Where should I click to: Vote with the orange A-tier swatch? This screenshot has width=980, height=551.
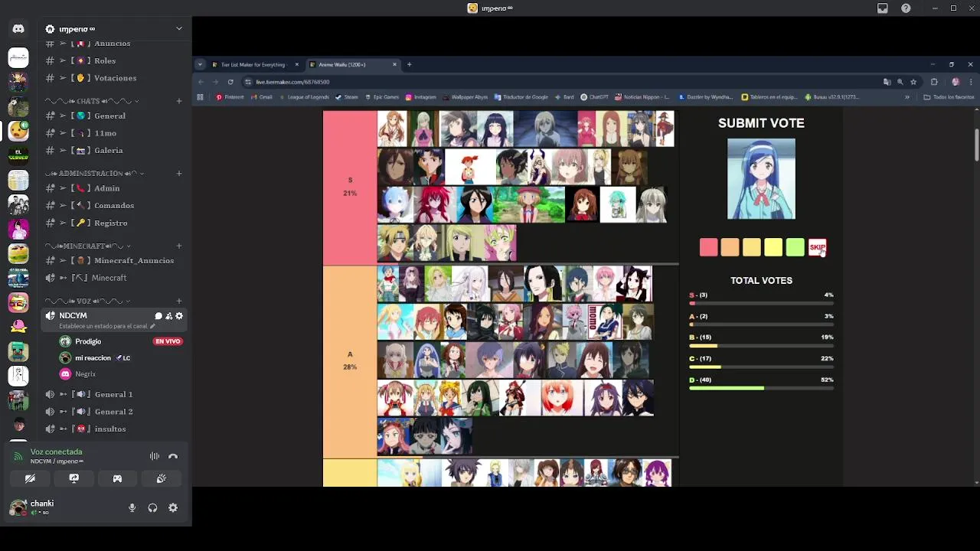[x=730, y=247]
